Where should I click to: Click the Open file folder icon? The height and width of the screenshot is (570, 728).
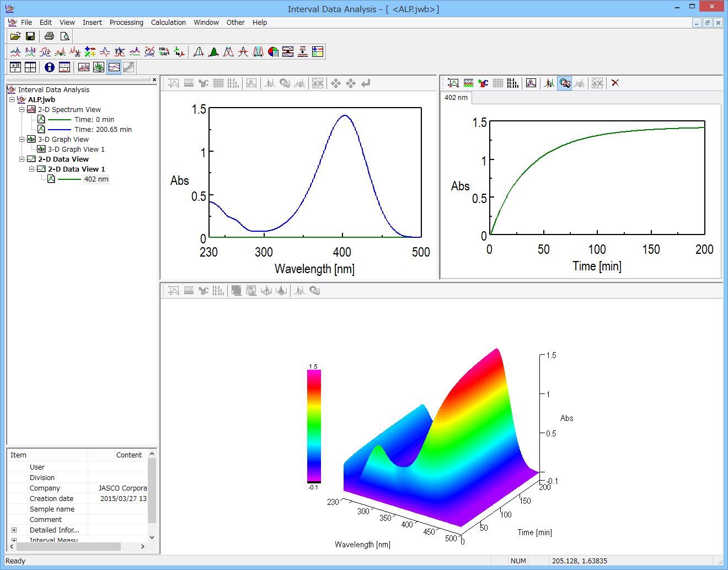pyautogui.click(x=15, y=36)
